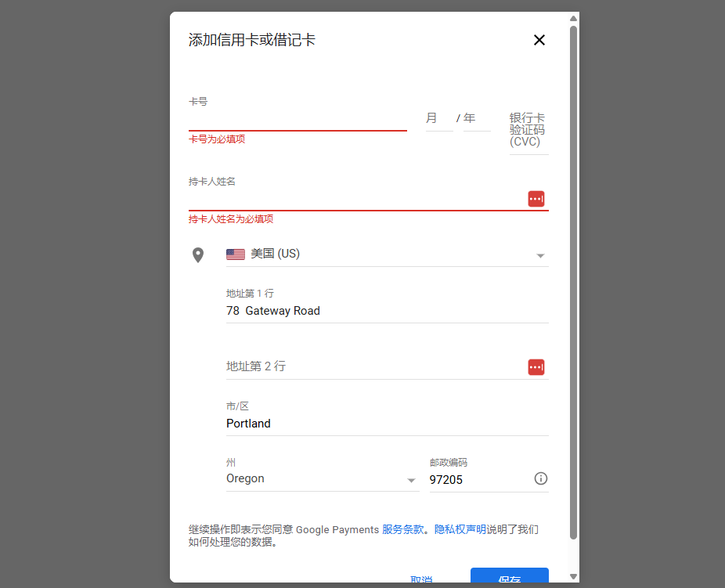Click the 地址第 1 行 field showing 78 Gateway Road

pos(352,311)
